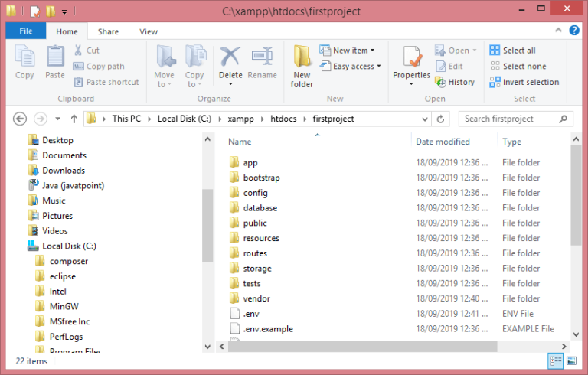Create a folder with New folder icon
Image resolution: width=588 pixels, height=375 pixels.
coord(302,66)
